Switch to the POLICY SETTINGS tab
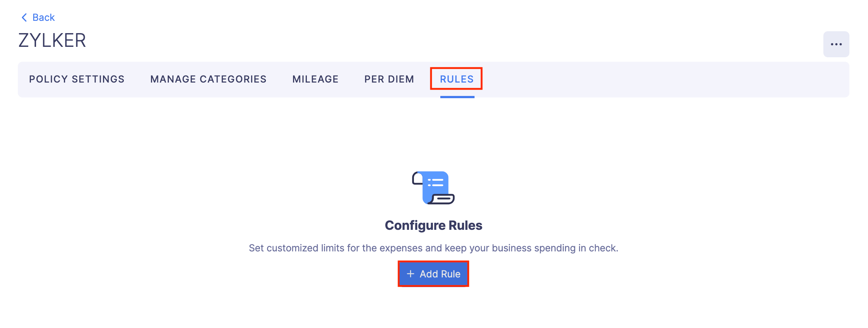This screenshot has width=868, height=328. pyautogui.click(x=77, y=79)
